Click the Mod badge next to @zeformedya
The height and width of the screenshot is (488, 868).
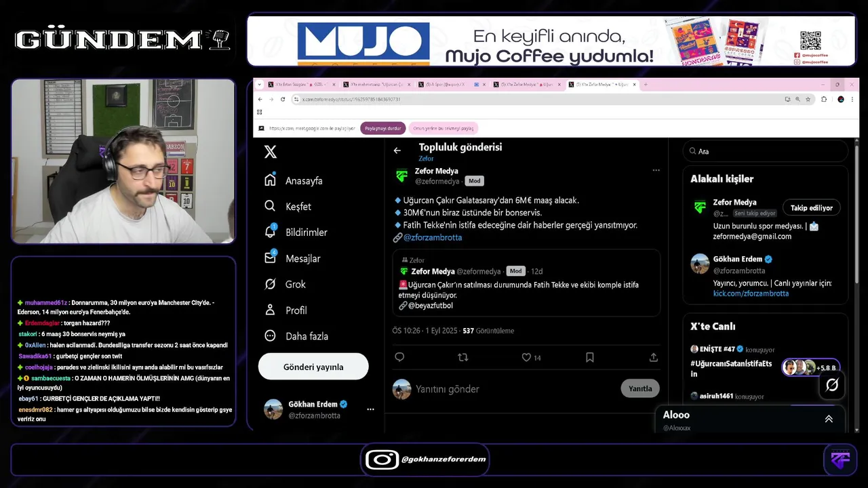point(474,181)
